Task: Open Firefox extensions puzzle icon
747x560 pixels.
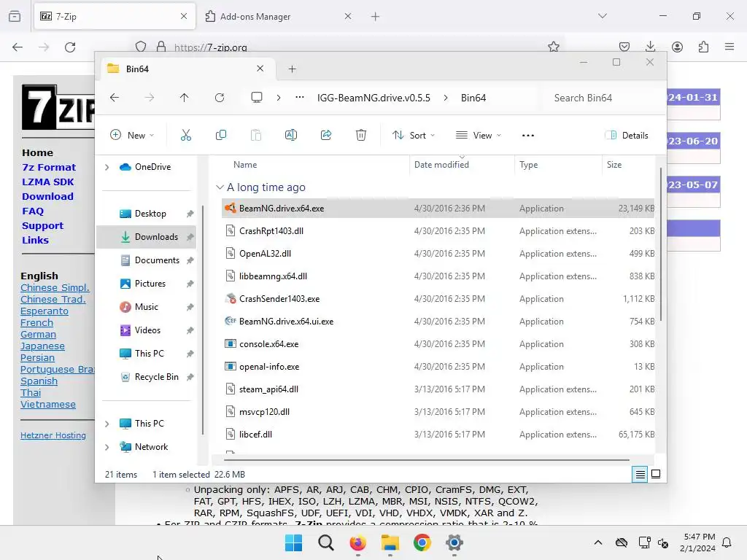Action: click(703, 47)
